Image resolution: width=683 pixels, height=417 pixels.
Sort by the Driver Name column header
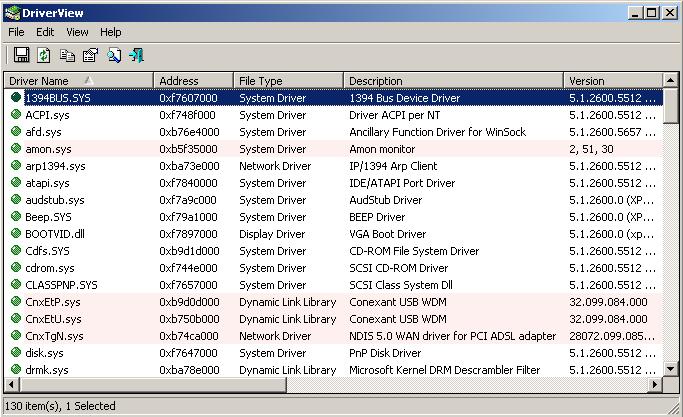(x=78, y=81)
